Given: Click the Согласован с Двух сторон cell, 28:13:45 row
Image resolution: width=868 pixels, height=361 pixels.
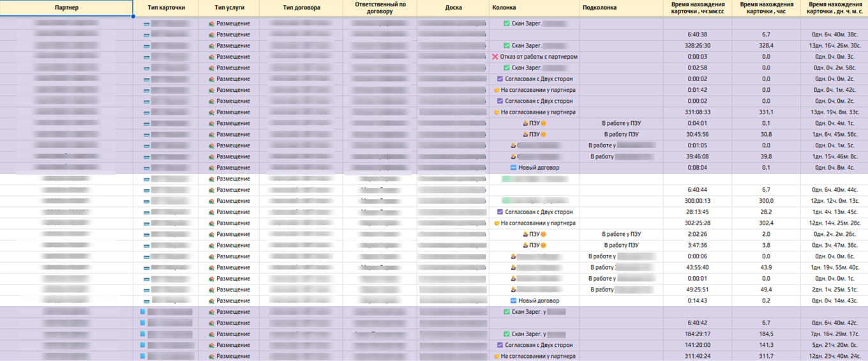Looking at the screenshot, I should click(x=535, y=212).
